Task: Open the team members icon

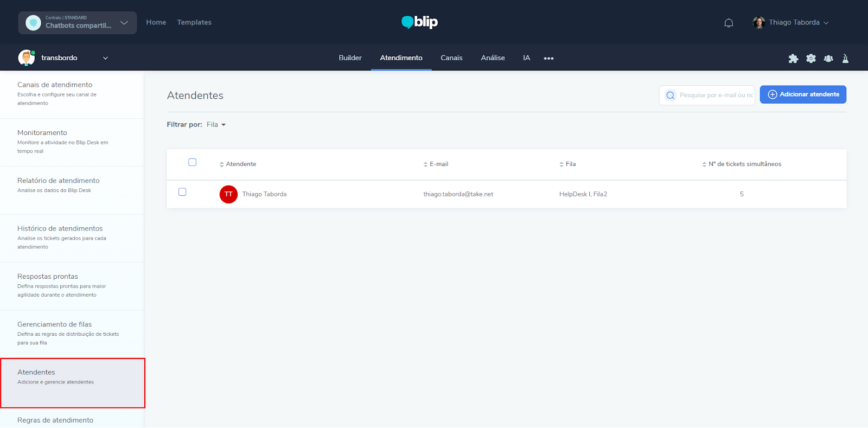Action: click(x=828, y=59)
